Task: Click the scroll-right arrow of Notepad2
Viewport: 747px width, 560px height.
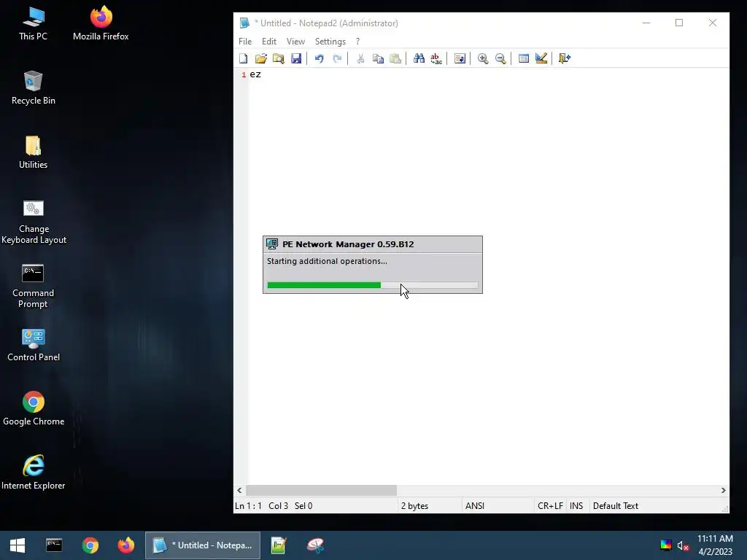Action: point(723,490)
